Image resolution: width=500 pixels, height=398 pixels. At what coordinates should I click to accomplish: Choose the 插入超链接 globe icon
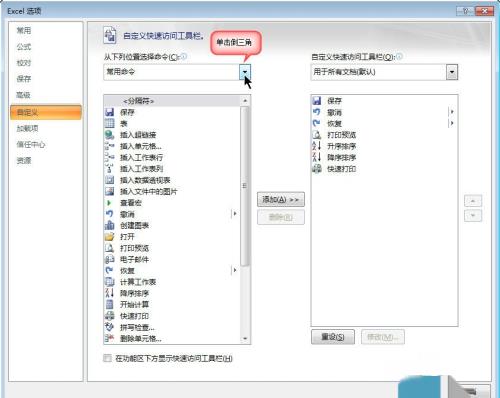[109, 135]
